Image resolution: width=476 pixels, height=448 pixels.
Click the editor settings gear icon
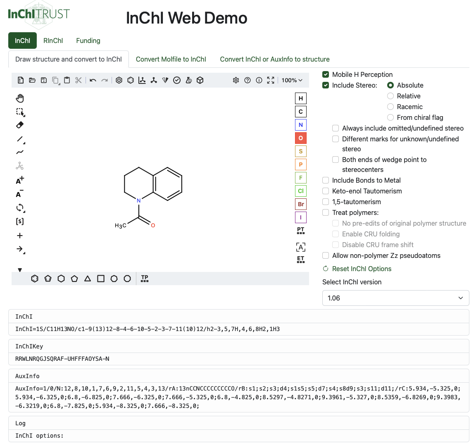click(236, 80)
